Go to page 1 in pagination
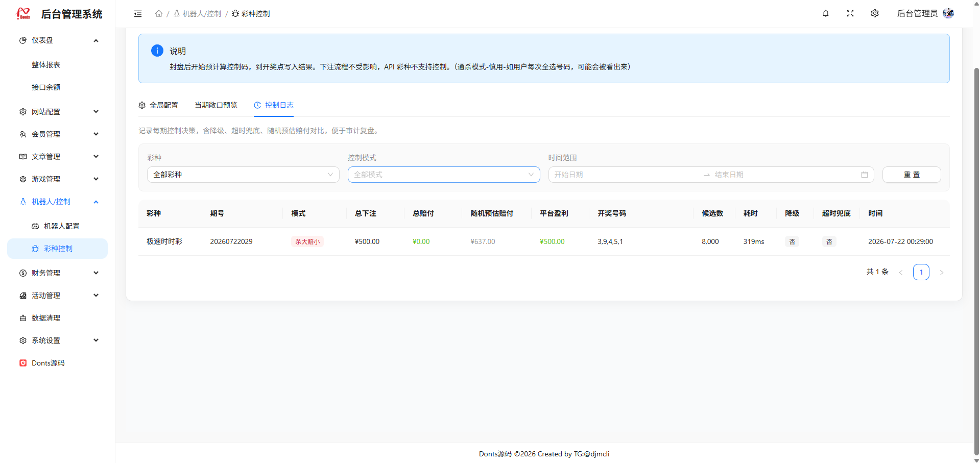This screenshot has height=463, width=980. (921, 272)
